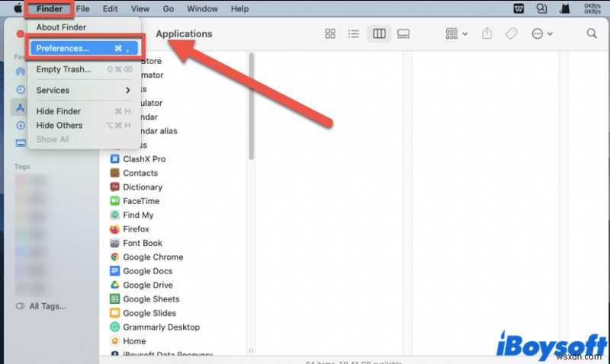Switch to icon grid view

[330, 34]
